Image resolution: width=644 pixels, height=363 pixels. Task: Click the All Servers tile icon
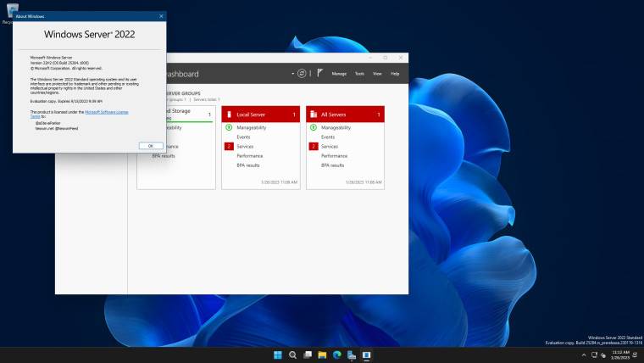[314, 114]
